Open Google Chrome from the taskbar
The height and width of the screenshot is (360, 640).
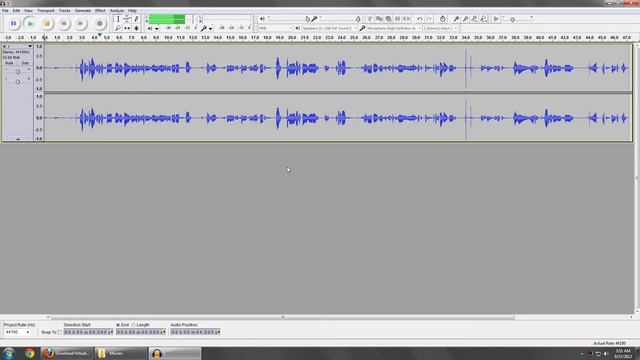tap(29, 353)
